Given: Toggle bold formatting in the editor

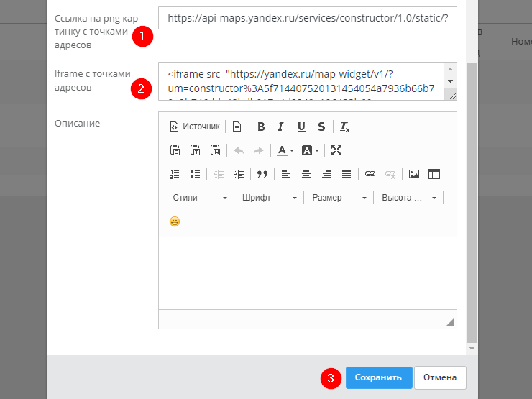Looking at the screenshot, I should [261, 127].
